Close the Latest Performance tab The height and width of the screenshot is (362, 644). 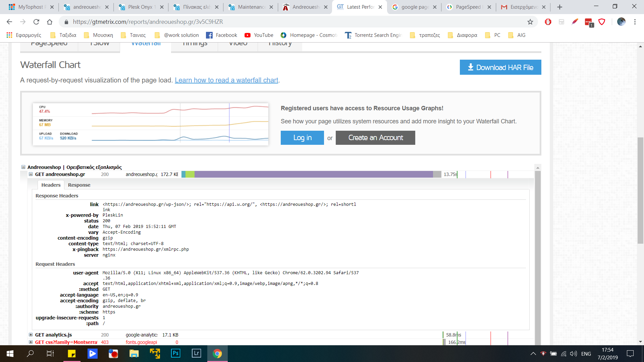tap(380, 7)
